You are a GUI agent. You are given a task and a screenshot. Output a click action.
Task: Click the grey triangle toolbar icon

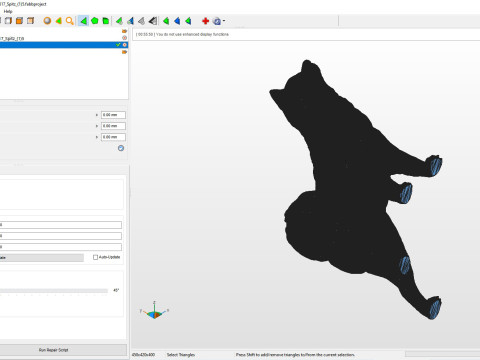(141, 21)
